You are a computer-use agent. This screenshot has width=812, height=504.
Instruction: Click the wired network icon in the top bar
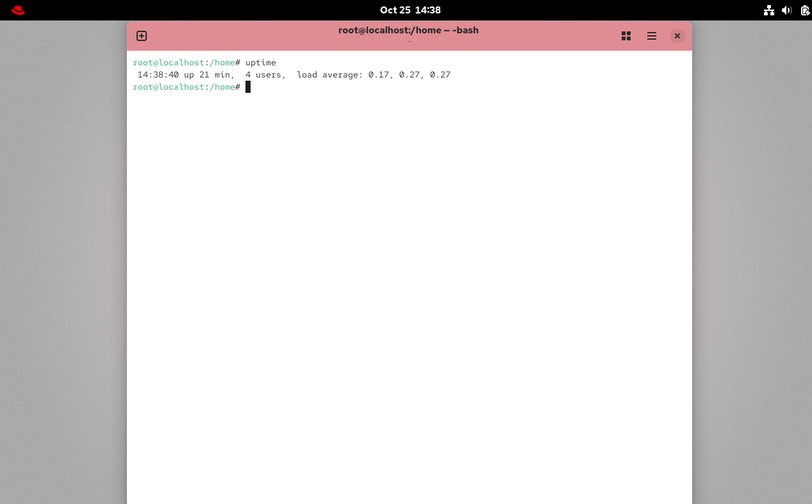769,10
